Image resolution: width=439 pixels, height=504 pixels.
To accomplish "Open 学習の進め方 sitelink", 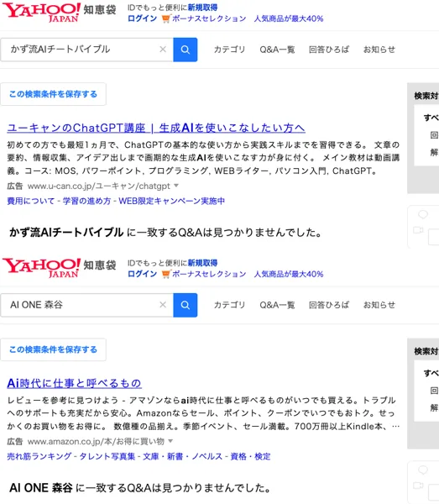I will [x=86, y=202].
